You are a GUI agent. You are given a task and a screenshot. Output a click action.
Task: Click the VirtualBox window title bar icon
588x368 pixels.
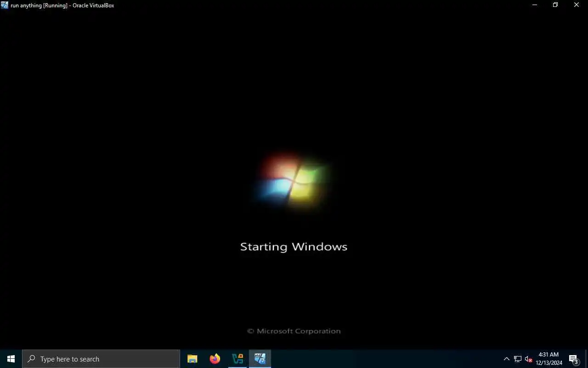[x=5, y=5]
